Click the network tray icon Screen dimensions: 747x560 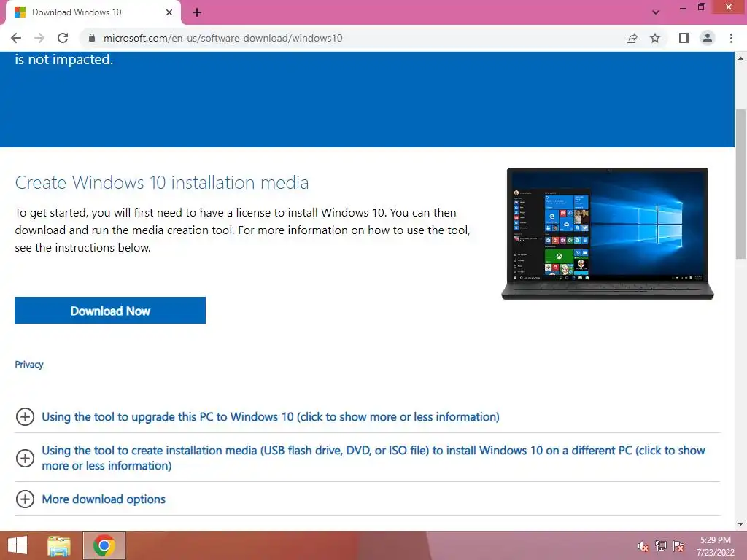(x=661, y=545)
